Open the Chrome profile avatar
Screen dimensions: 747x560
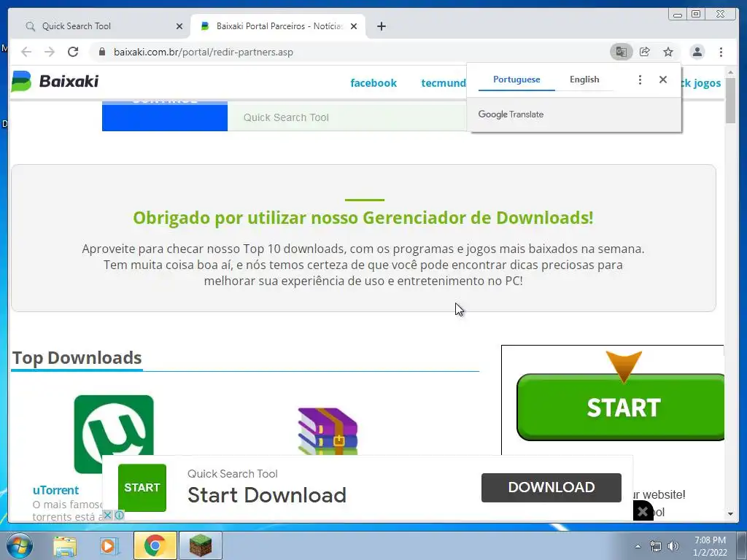click(x=697, y=52)
